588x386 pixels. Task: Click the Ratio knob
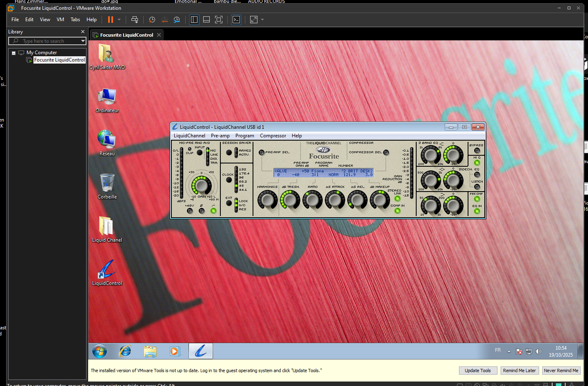coord(313,200)
